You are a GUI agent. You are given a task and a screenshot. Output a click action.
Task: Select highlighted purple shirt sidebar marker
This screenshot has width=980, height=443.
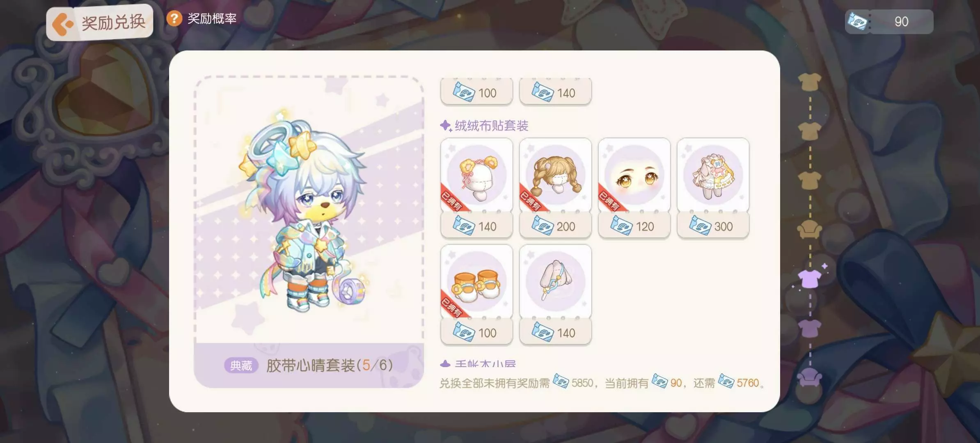click(x=810, y=279)
